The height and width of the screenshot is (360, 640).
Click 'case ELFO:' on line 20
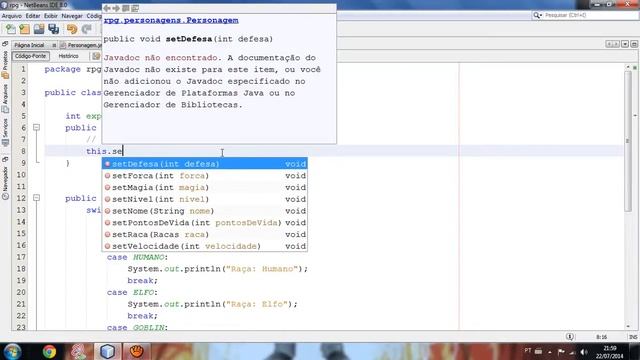(x=132, y=292)
